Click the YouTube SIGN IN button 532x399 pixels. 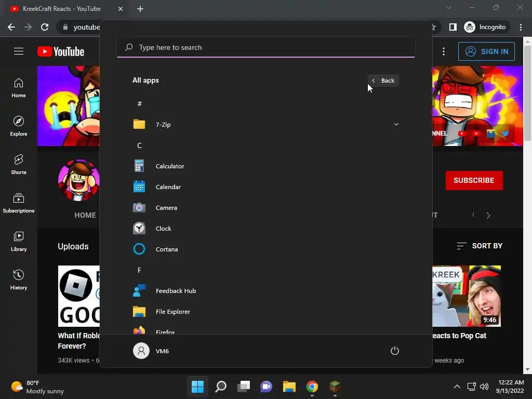click(x=486, y=51)
